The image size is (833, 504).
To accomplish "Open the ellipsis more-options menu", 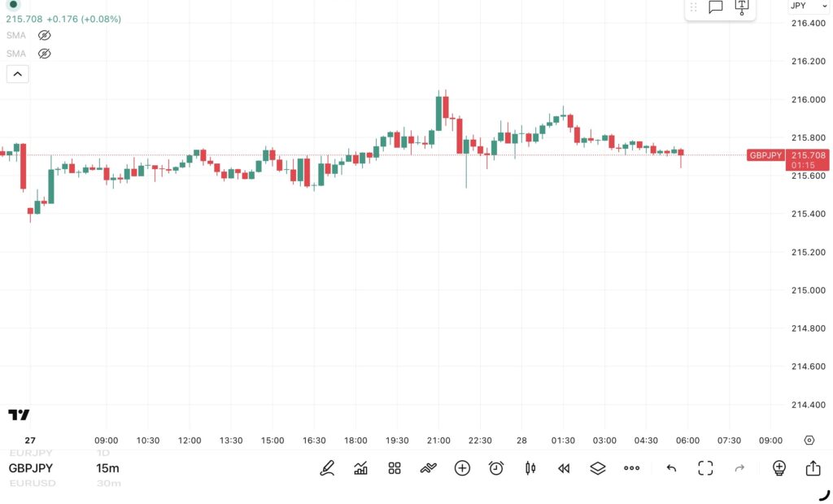I will [x=632, y=468].
